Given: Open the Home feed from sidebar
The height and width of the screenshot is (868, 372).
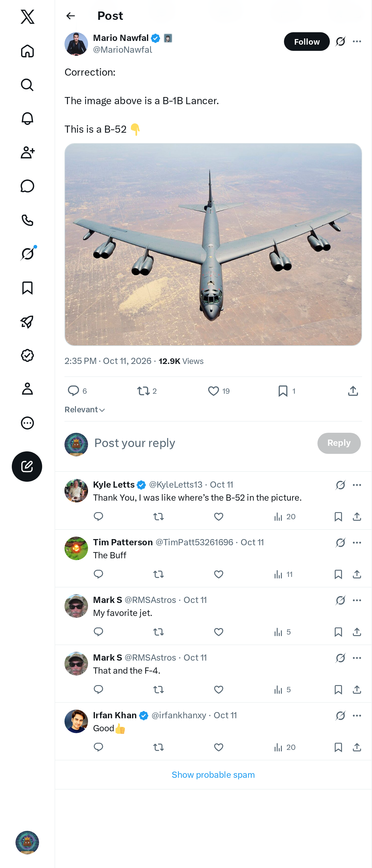Looking at the screenshot, I should [x=27, y=51].
